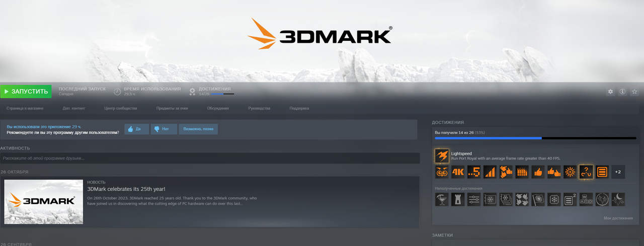Click the Нет thumbs-down button
The width and height of the screenshot is (644, 246).
click(x=164, y=129)
